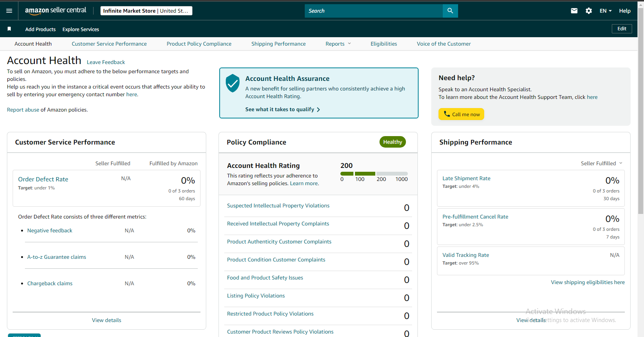Open the Late Shipment Rate metric
Image resolution: width=644 pixels, height=337 pixels.
[x=467, y=178]
